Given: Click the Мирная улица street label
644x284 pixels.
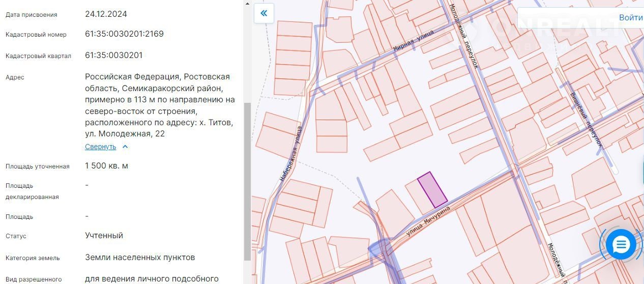Looking at the screenshot, I should click(x=414, y=41).
